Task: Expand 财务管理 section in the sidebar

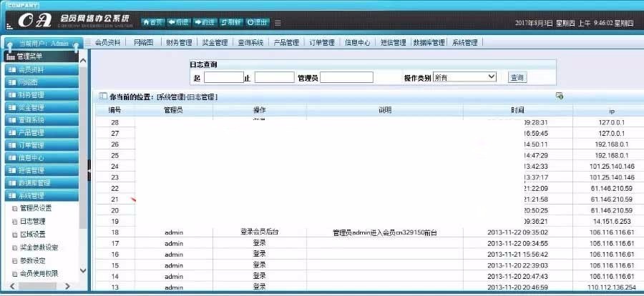Action: (x=42, y=95)
